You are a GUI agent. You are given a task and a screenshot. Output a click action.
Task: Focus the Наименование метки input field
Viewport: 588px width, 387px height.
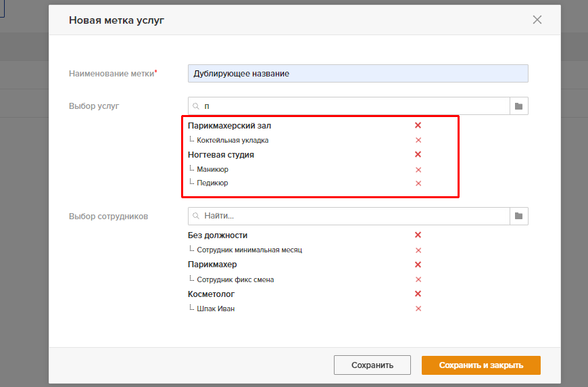click(x=358, y=74)
